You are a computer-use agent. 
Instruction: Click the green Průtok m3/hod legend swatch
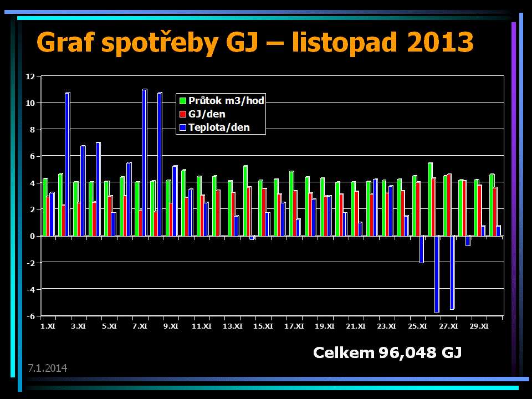pos(182,101)
